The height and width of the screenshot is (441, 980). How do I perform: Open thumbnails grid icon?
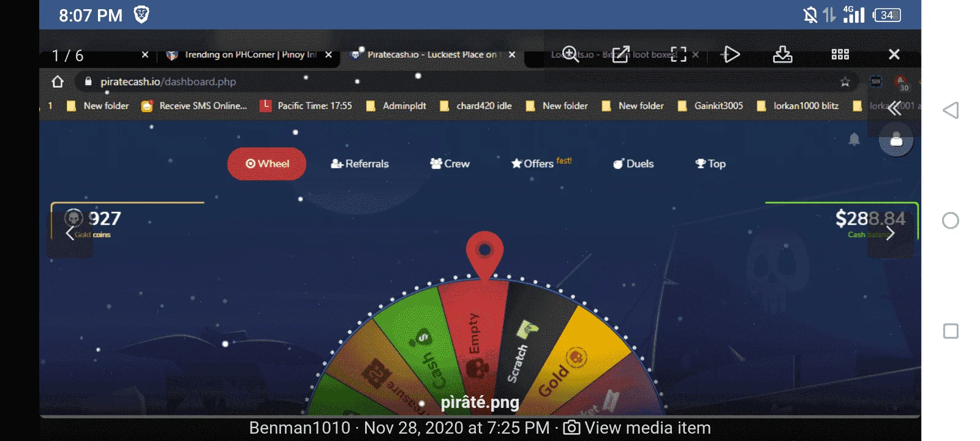click(840, 54)
